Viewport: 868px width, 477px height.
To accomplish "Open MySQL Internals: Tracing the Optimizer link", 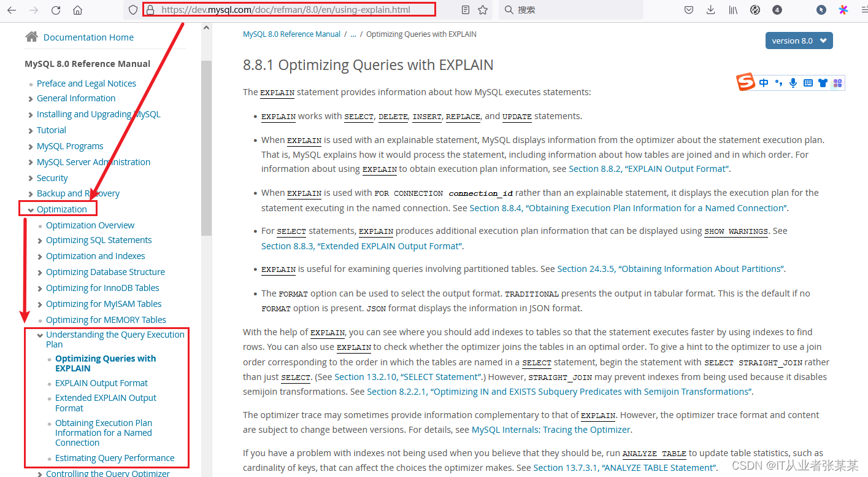I will (551, 430).
